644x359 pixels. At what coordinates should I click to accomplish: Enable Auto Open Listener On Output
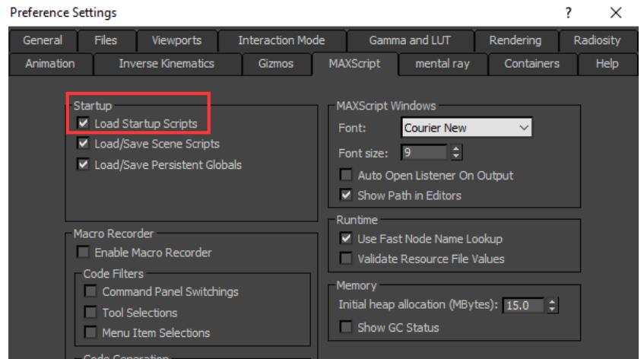click(x=346, y=175)
